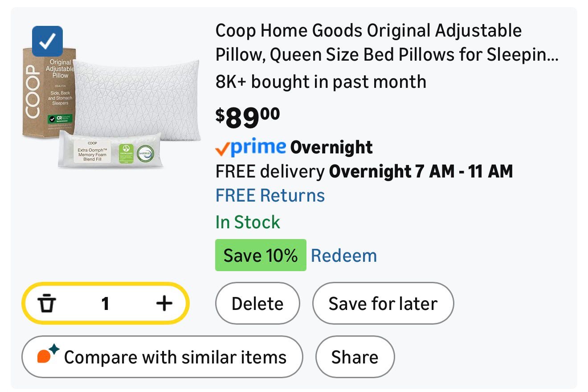Viewport: 588px width, 392px height.
Task: Click the Redeem coupon link
Action: 343,256
